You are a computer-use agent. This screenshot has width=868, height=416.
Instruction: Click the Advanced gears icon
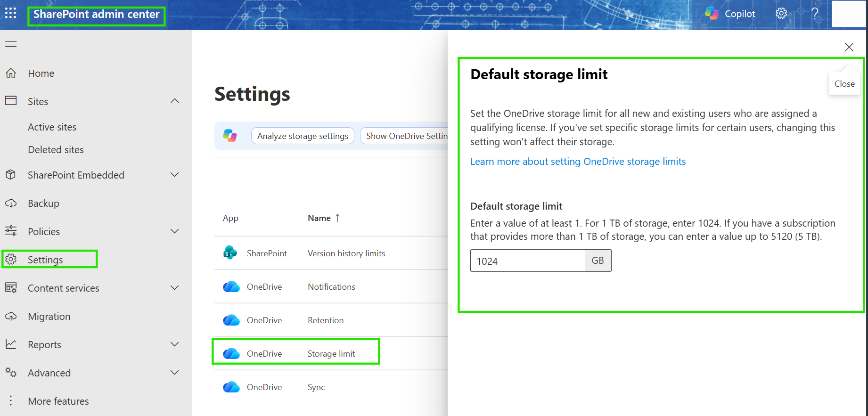(11, 373)
